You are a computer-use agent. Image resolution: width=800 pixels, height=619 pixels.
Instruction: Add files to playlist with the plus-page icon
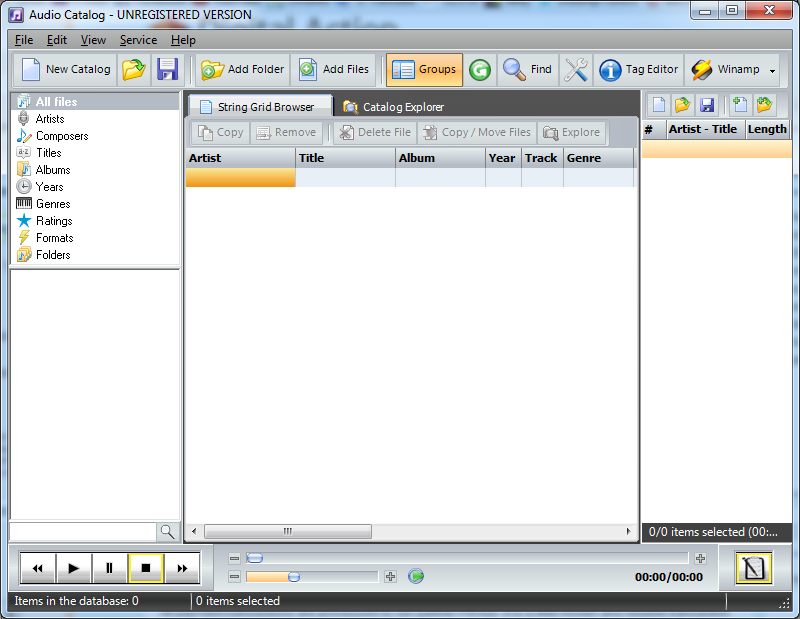tap(738, 104)
